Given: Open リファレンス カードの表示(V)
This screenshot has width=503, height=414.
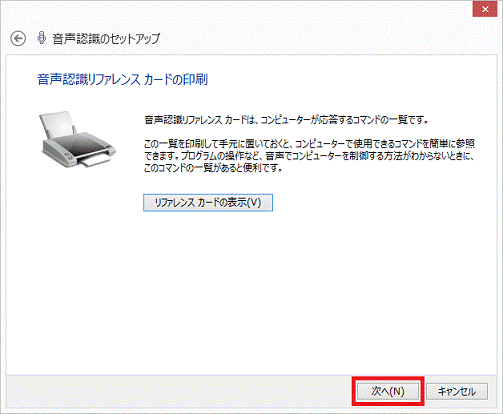Looking at the screenshot, I should coord(208,203).
